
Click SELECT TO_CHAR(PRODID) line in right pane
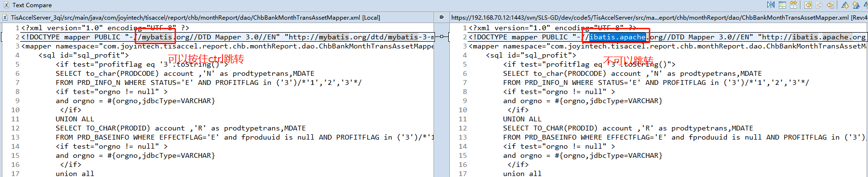(628, 128)
